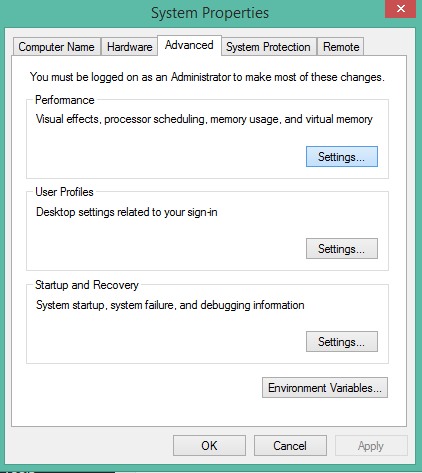
Task: Switch to the Computer Name tab
Action: (x=57, y=47)
